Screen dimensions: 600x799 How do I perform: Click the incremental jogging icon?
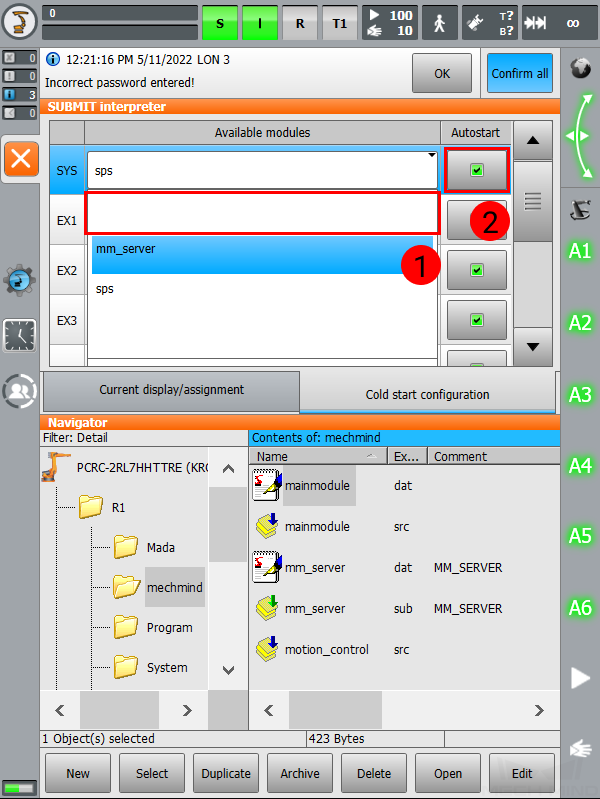[x=535, y=23]
